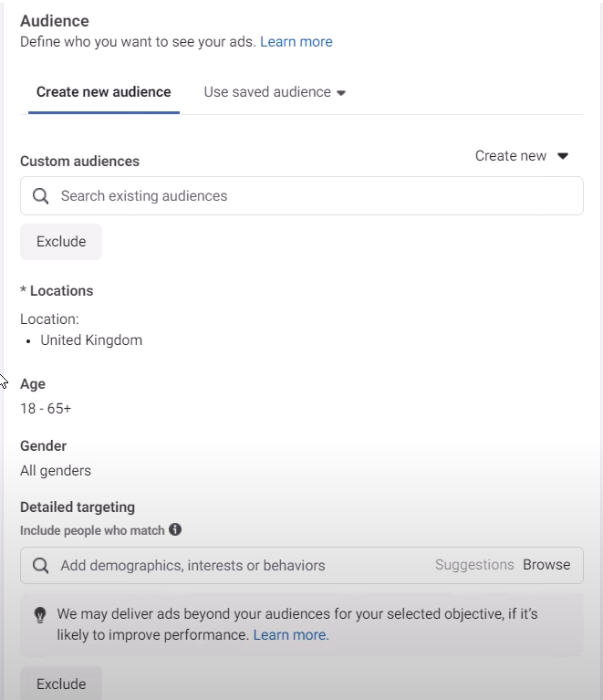Switch to the Create new audience tab

click(x=103, y=92)
